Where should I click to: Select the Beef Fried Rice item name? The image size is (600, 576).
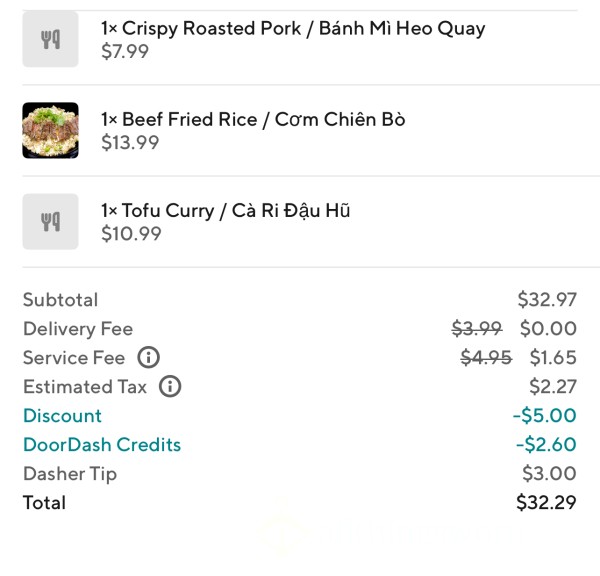(x=253, y=119)
